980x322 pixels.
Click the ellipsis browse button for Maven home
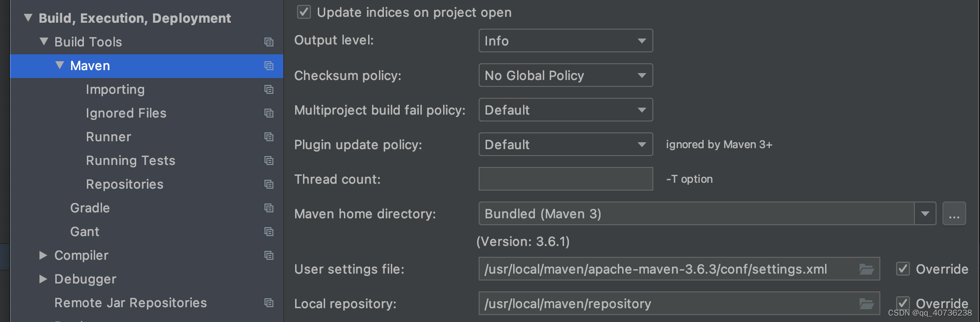[954, 213]
